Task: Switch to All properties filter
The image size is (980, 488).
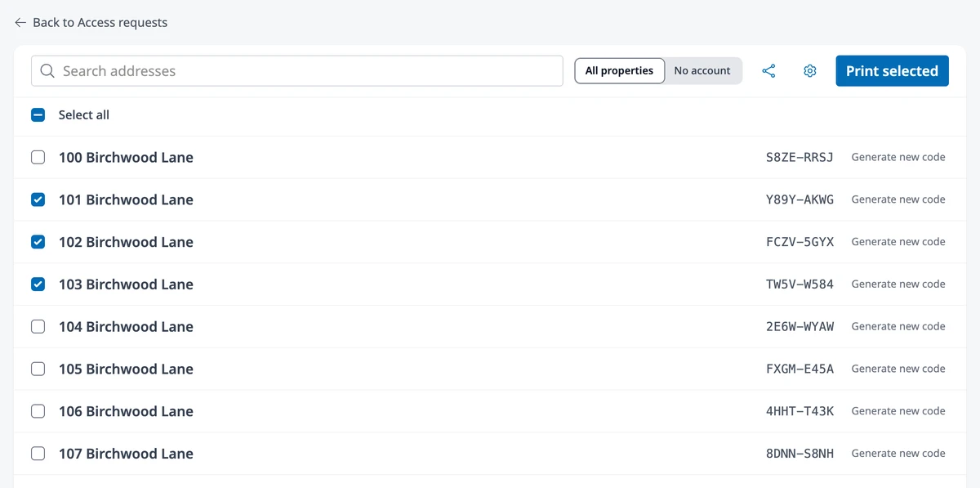Action: click(619, 71)
